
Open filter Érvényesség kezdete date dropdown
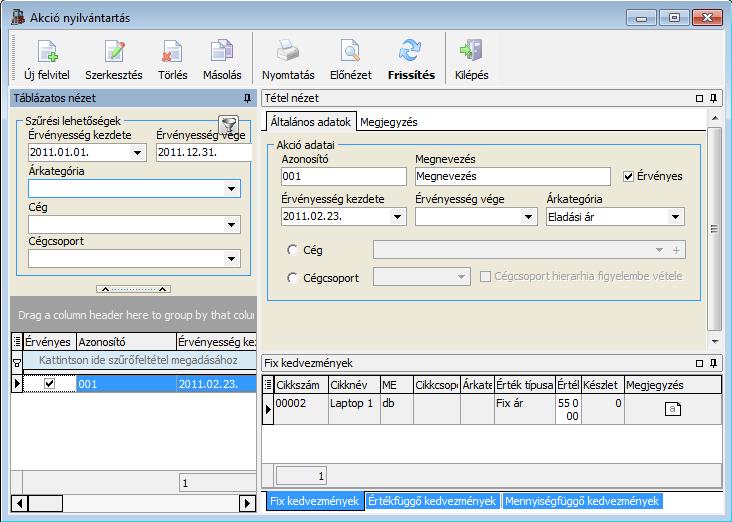[137, 153]
